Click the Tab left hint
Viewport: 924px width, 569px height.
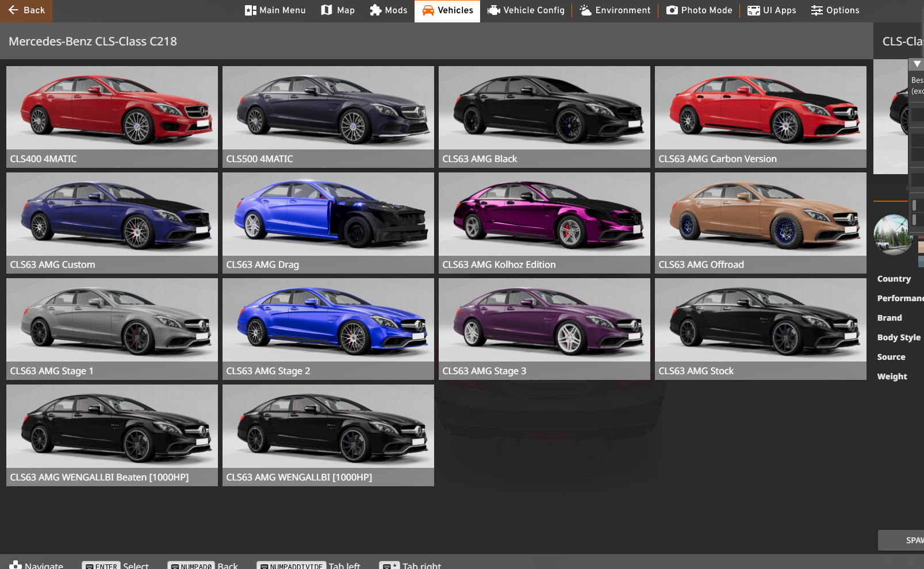pyautogui.click(x=309, y=566)
